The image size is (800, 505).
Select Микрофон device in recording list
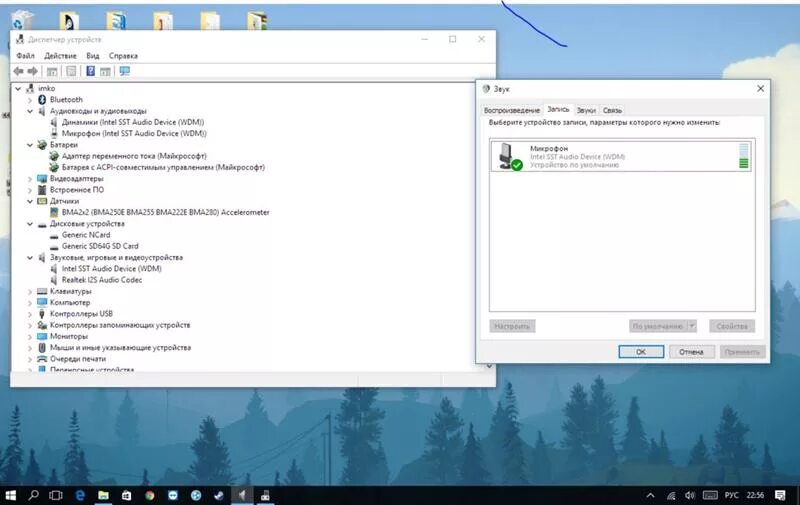coord(620,156)
